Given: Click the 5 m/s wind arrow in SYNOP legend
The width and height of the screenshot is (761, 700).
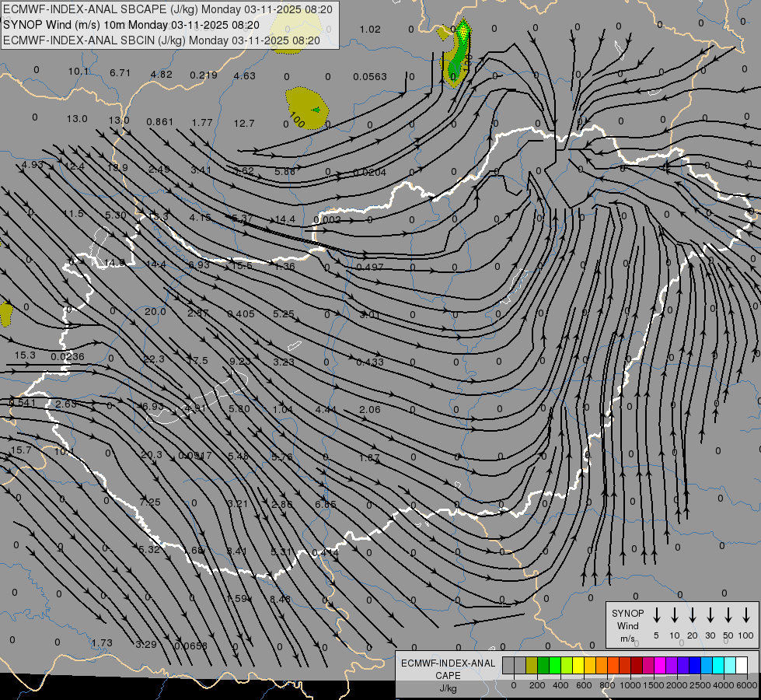Looking at the screenshot, I should tap(656, 615).
